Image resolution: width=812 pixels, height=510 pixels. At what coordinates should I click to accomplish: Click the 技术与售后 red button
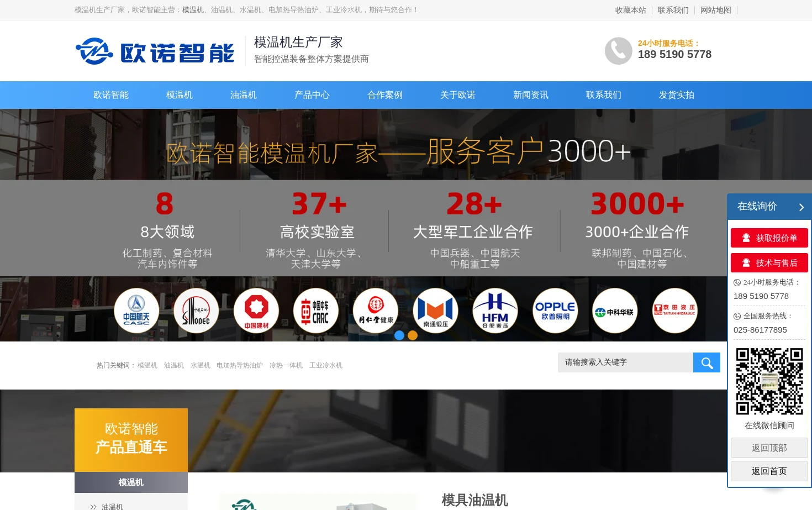click(769, 263)
